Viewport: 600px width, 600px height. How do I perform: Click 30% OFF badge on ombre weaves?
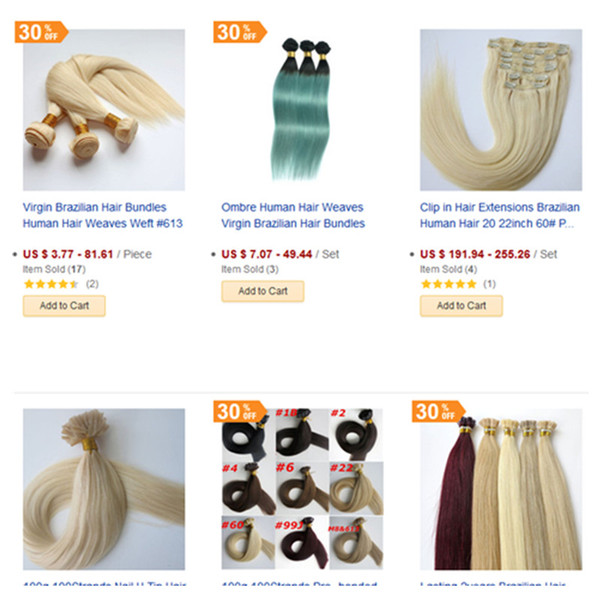[240, 32]
